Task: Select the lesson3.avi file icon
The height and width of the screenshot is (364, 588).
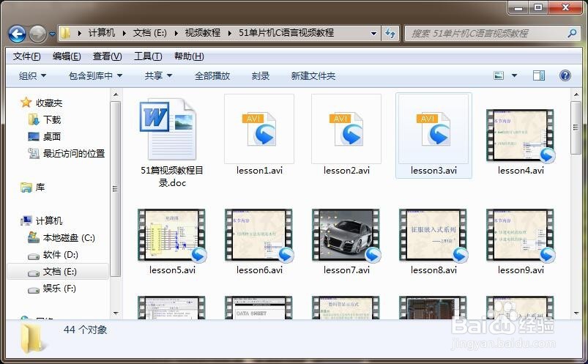Action: (x=433, y=129)
